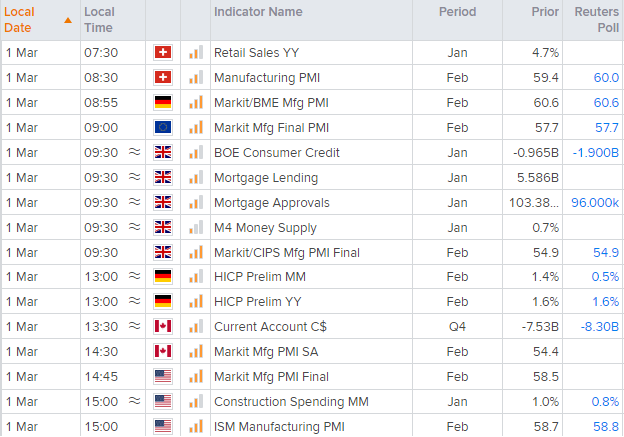The height and width of the screenshot is (437, 624).
Task: Click importance bars icon beside Construction Spending MM
Action: (x=195, y=402)
